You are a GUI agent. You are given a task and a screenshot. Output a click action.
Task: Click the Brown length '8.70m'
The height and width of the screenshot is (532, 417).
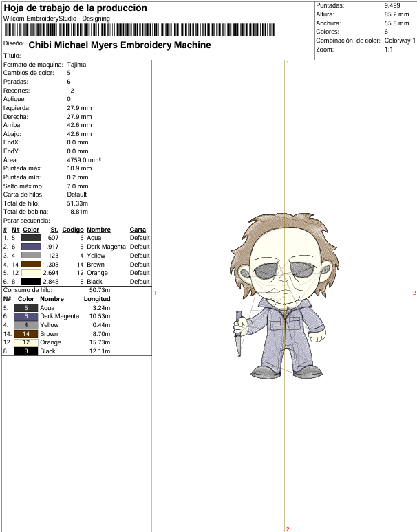(x=101, y=334)
